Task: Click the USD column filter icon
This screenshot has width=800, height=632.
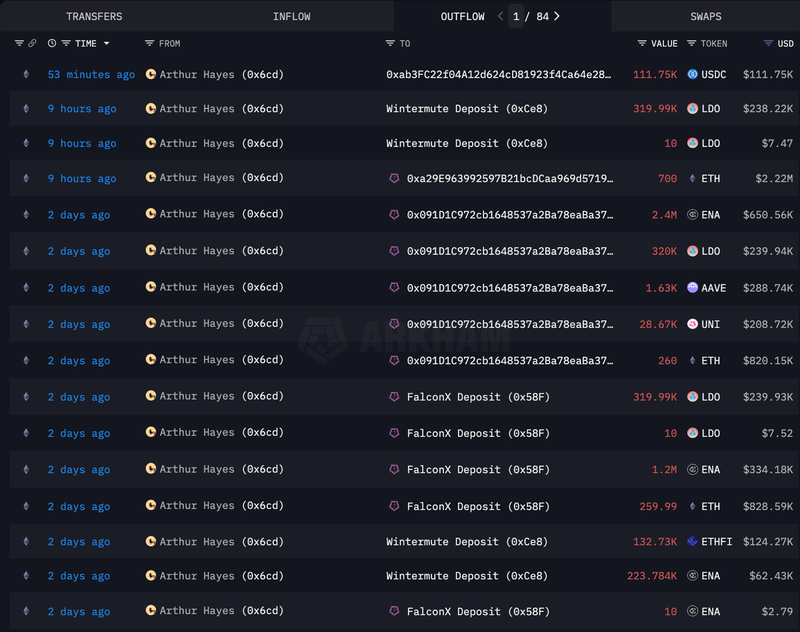Action: pos(768,44)
